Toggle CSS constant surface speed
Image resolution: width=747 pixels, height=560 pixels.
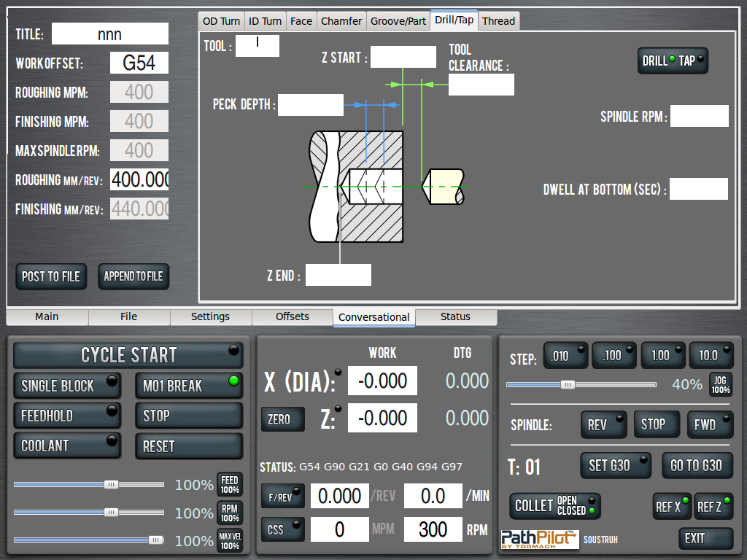[x=282, y=530]
